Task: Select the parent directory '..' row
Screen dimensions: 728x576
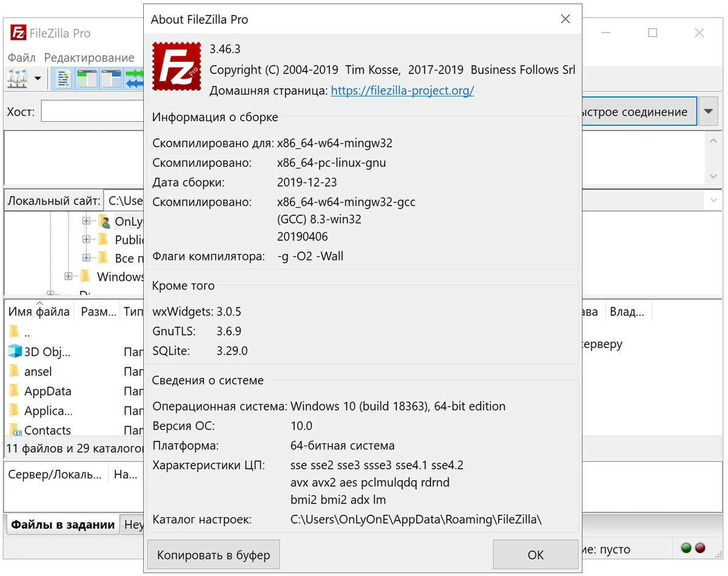Action: [x=74, y=332]
